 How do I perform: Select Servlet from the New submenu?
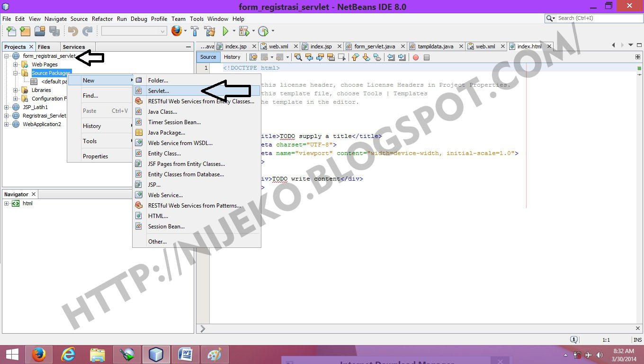pos(159,91)
